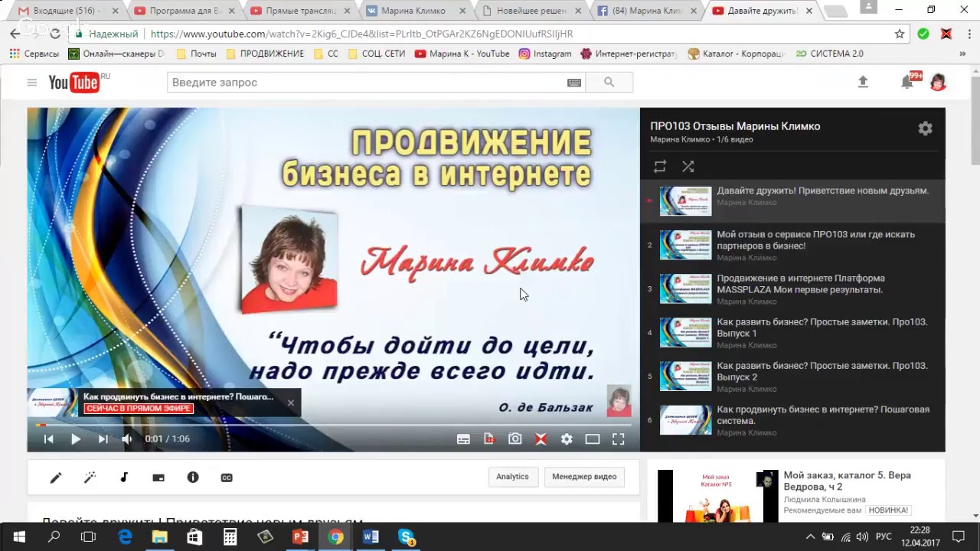Open Windows Start menu

coord(18,536)
